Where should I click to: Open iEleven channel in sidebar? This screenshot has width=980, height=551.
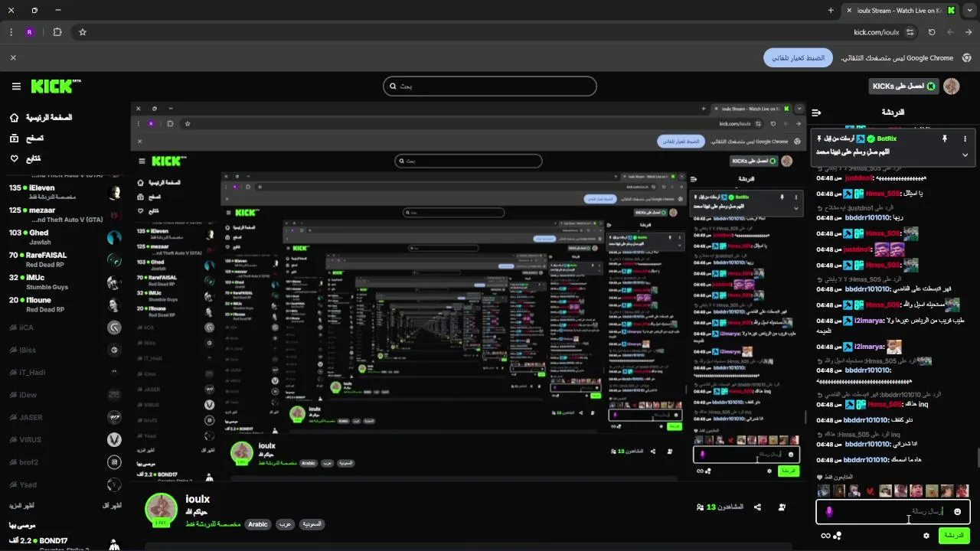(64, 192)
